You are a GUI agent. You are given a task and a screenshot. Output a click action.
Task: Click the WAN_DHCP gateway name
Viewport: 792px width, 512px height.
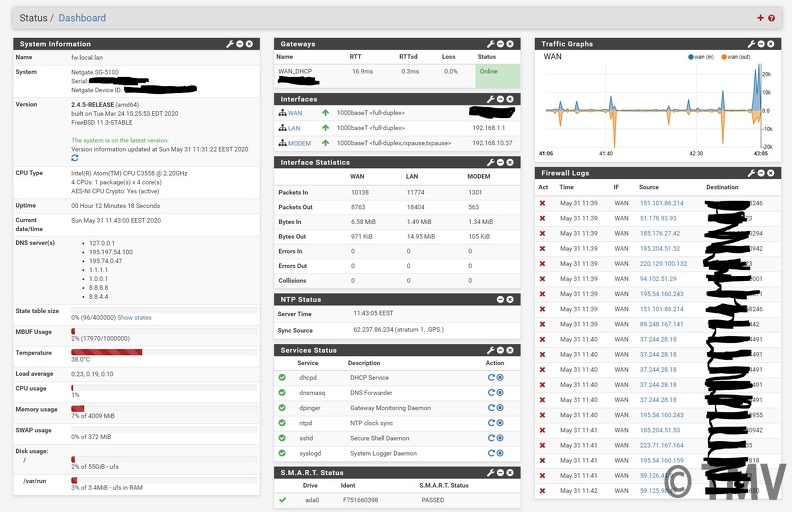pyautogui.click(x=295, y=71)
